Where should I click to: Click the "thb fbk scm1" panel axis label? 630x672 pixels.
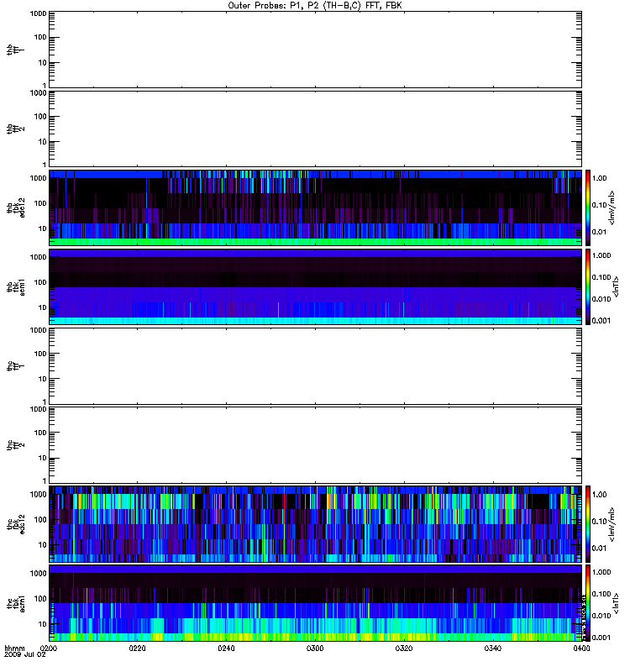click(x=15, y=286)
